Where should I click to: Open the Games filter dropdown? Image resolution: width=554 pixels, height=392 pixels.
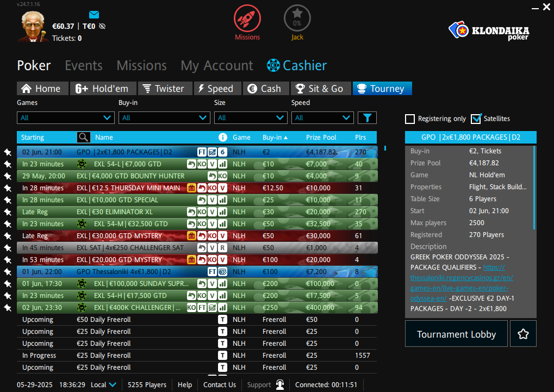[x=66, y=117]
